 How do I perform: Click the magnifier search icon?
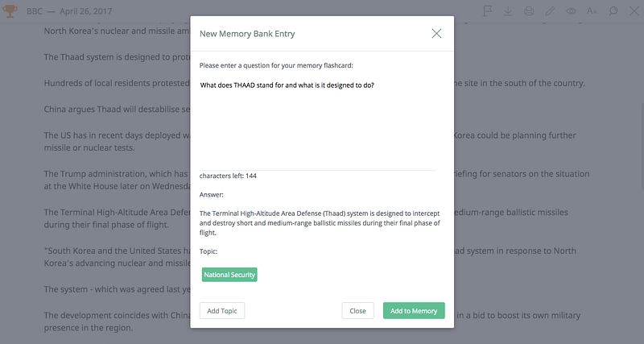[613, 11]
